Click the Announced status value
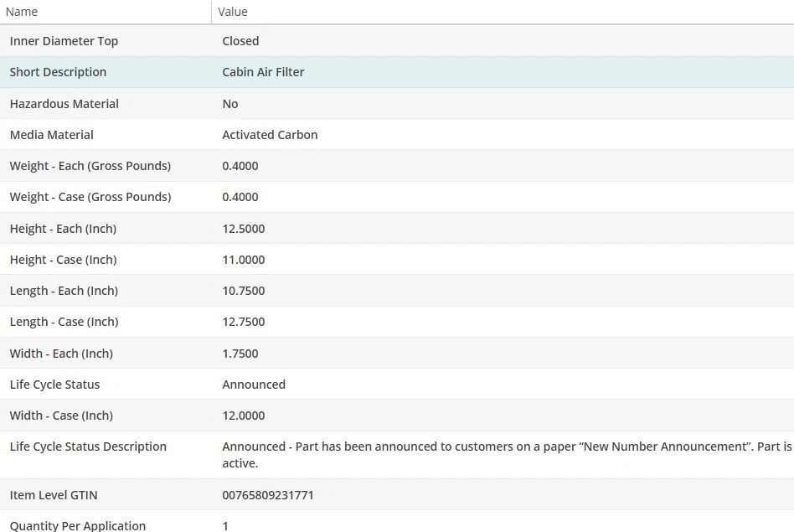This screenshot has width=794, height=532. pos(254,385)
